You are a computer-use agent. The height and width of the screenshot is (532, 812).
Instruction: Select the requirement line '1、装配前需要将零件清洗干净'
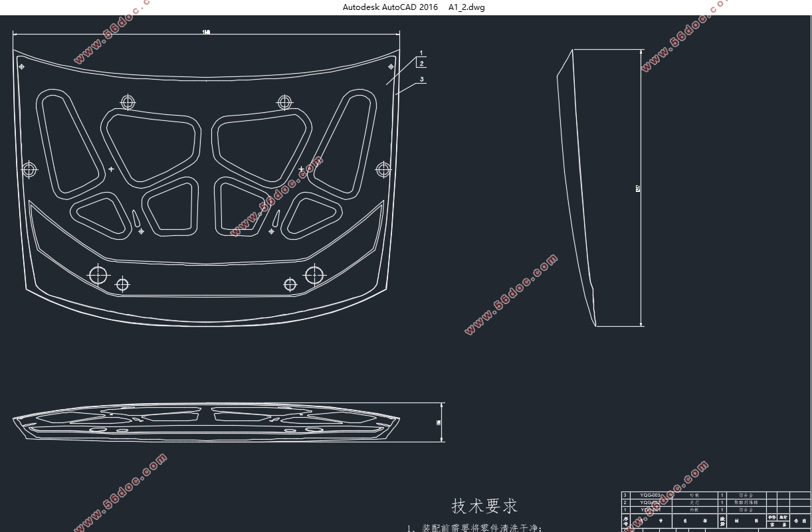click(x=475, y=528)
